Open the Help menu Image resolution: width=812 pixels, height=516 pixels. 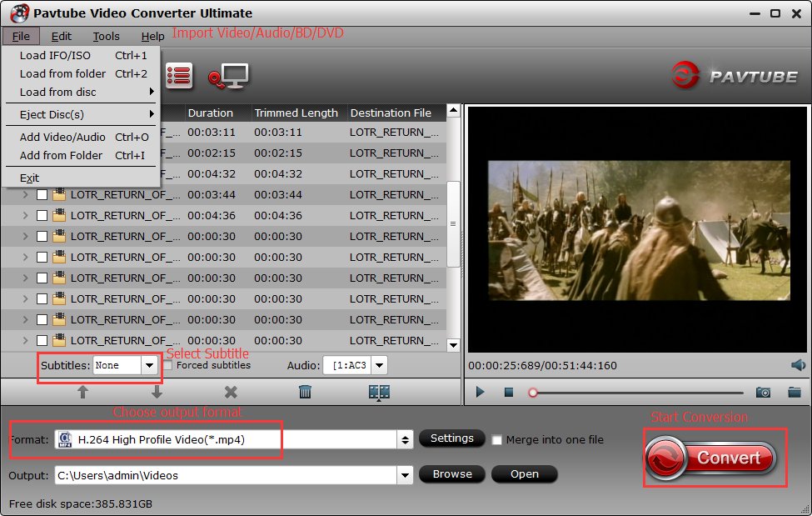152,37
